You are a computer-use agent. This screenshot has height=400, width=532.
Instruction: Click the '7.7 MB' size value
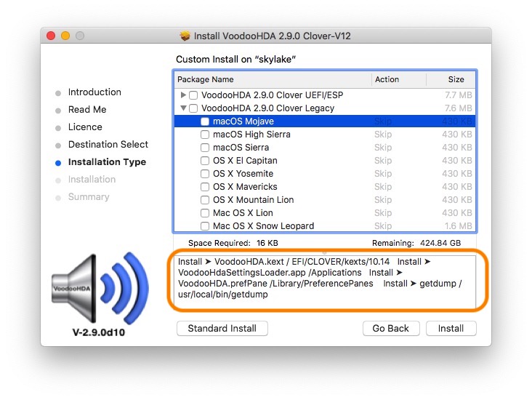click(x=459, y=95)
